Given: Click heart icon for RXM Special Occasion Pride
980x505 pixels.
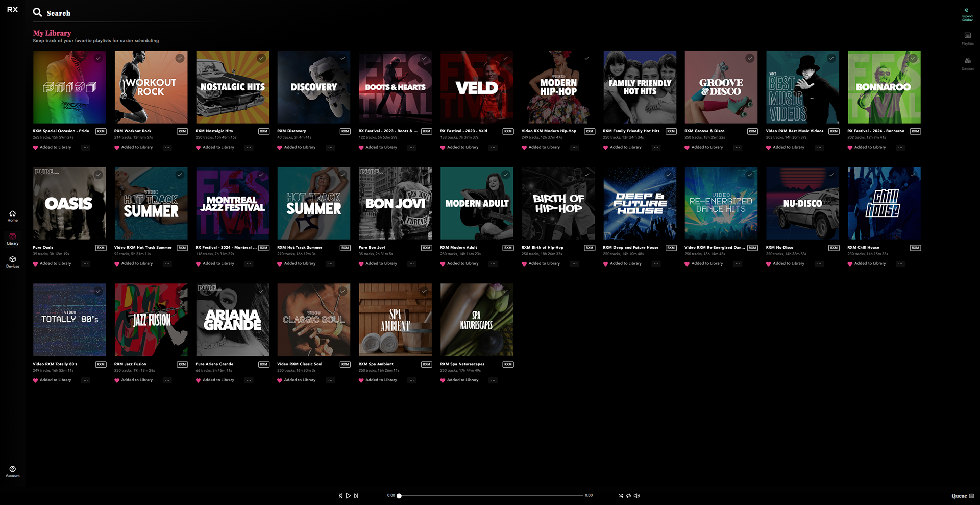Looking at the screenshot, I should (35, 148).
